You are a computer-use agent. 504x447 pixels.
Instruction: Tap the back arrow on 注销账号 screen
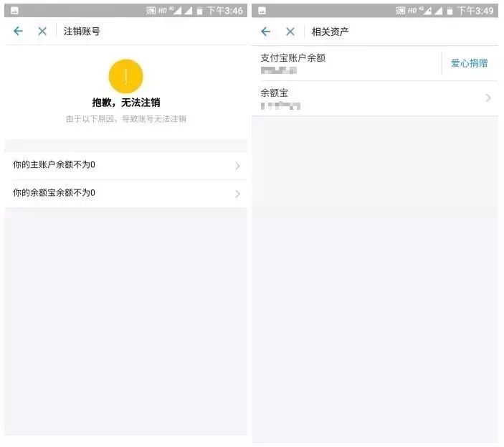18,31
